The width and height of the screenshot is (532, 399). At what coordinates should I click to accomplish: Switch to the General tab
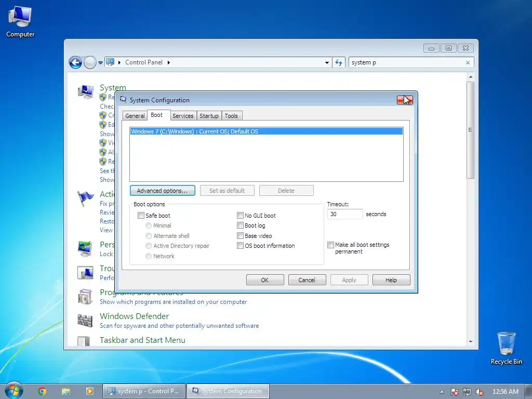tap(135, 116)
